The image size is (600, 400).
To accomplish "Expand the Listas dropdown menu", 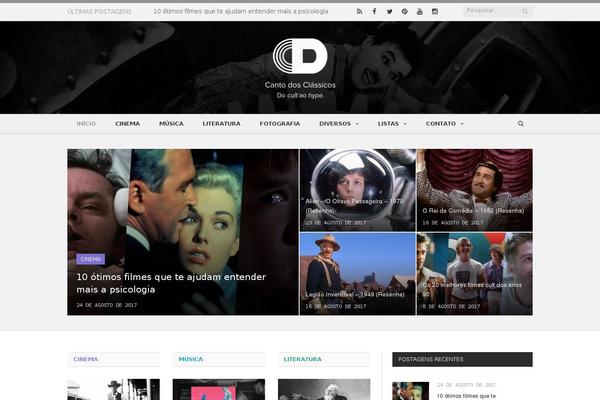I will (x=392, y=124).
